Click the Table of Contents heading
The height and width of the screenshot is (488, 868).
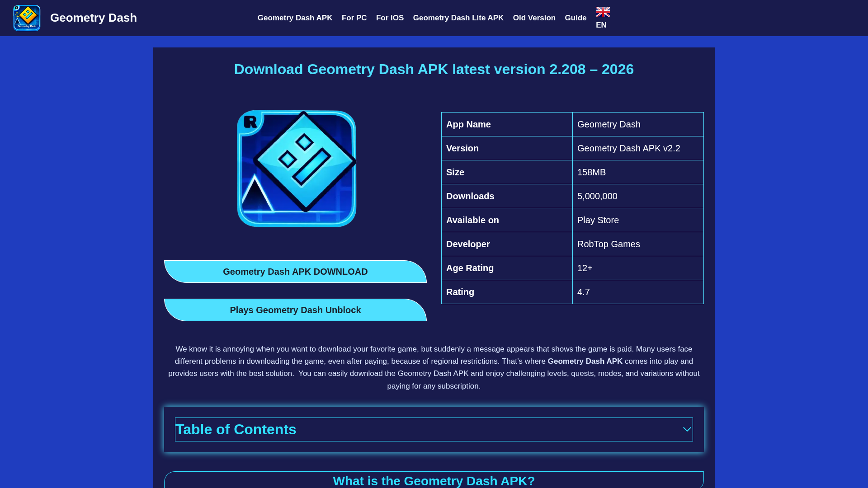pyautogui.click(x=236, y=429)
